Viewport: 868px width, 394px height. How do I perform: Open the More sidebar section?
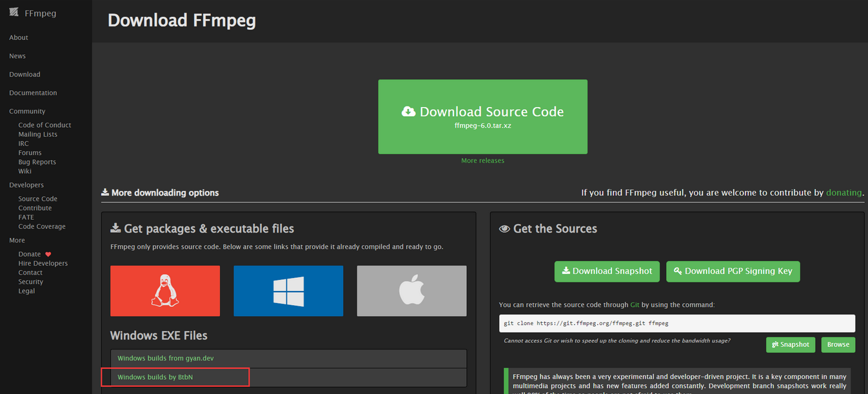click(x=17, y=241)
